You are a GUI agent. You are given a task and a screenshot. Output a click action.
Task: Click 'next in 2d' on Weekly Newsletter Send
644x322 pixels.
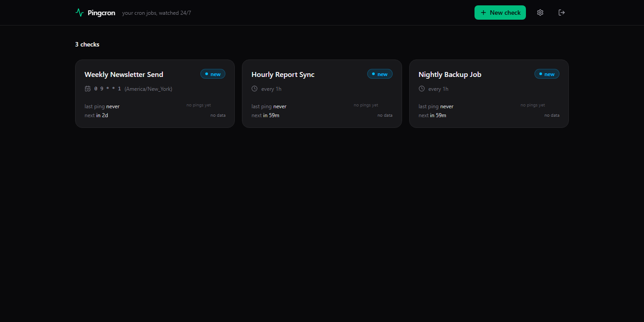[96, 115]
